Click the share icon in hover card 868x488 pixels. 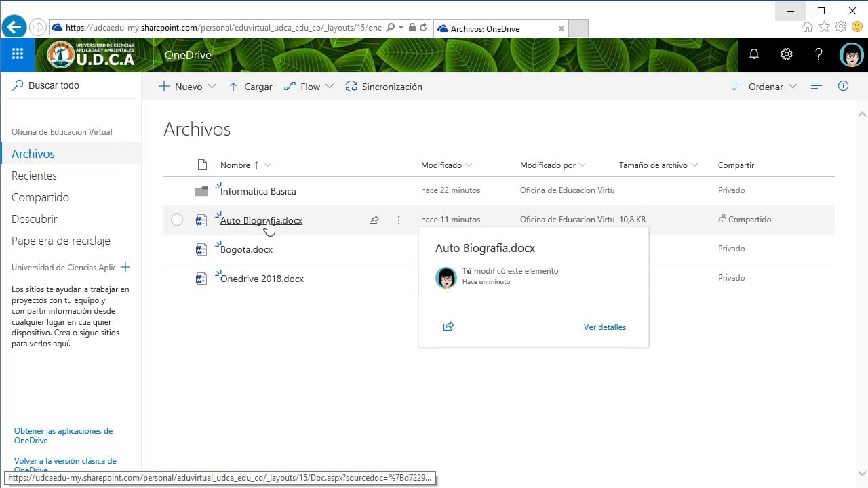coord(448,327)
